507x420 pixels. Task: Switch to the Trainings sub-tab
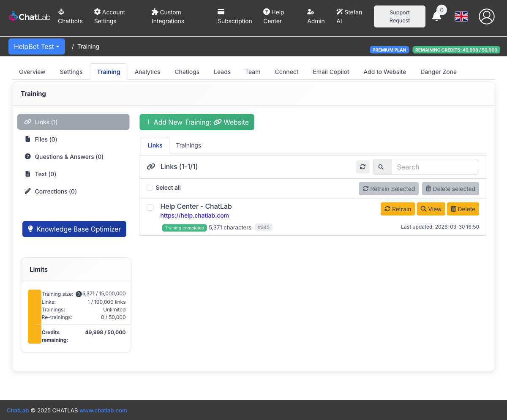(x=188, y=145)
